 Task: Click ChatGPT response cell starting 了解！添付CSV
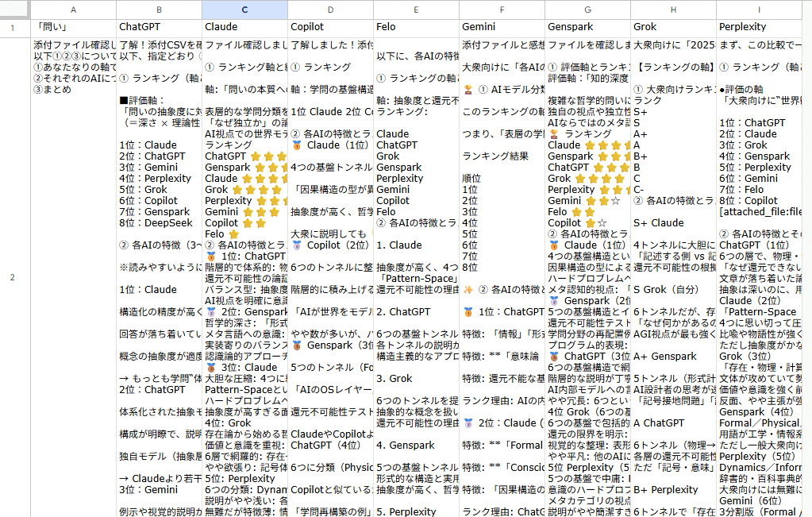click(159, 277)
